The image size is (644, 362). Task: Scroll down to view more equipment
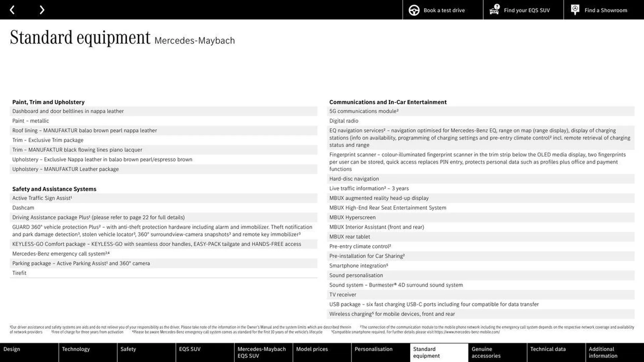42,10
